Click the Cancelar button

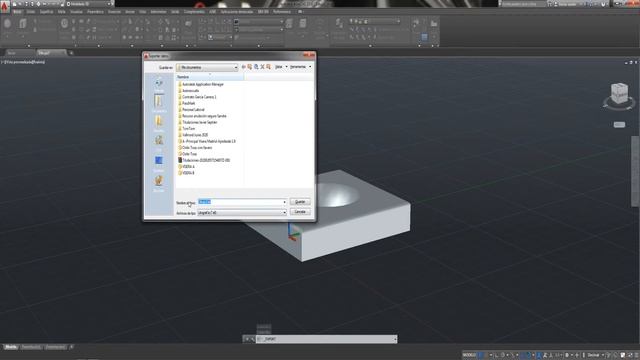pos(300,212)
